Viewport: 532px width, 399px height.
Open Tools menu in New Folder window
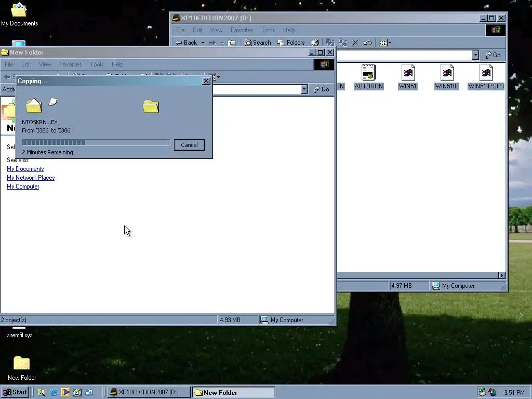[97, 64]
